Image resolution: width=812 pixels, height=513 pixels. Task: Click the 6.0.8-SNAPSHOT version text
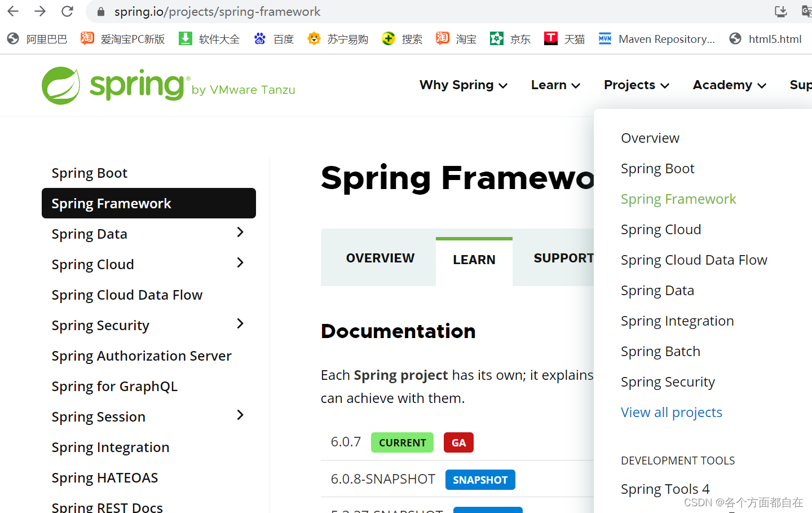point(383,479)
